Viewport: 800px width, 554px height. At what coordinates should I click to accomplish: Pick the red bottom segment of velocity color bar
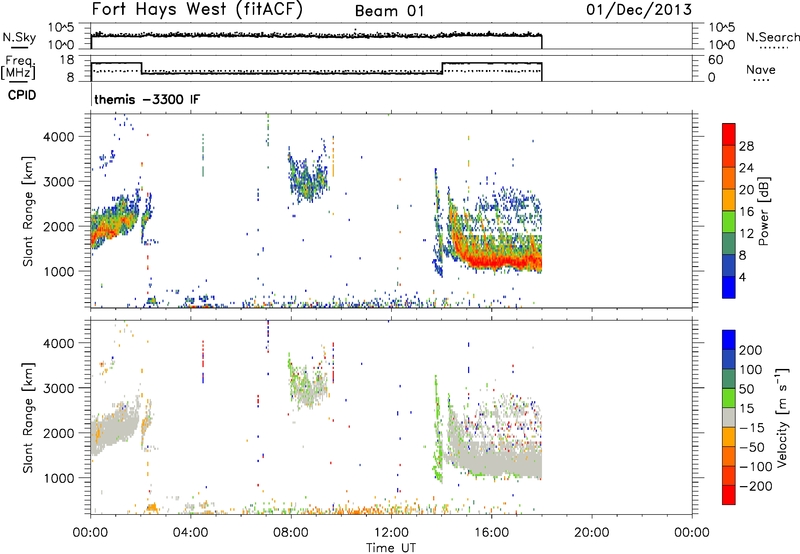click(x=729, y=495)
